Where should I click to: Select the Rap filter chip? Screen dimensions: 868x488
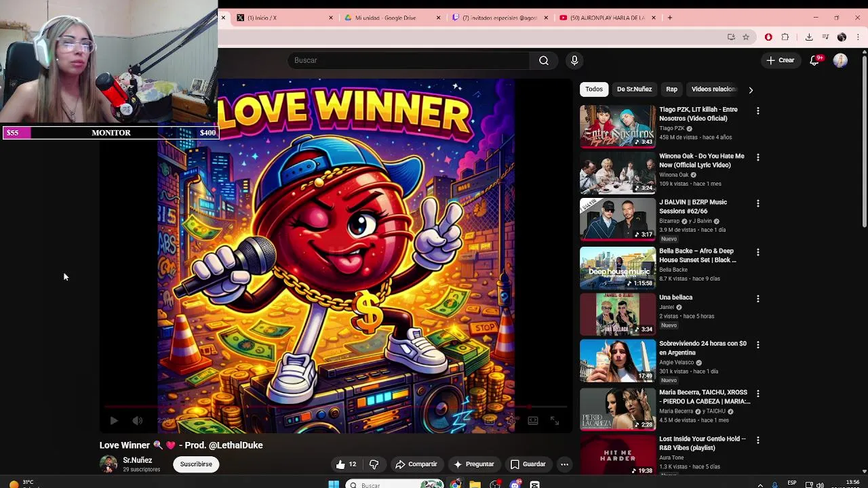[671, 89]
